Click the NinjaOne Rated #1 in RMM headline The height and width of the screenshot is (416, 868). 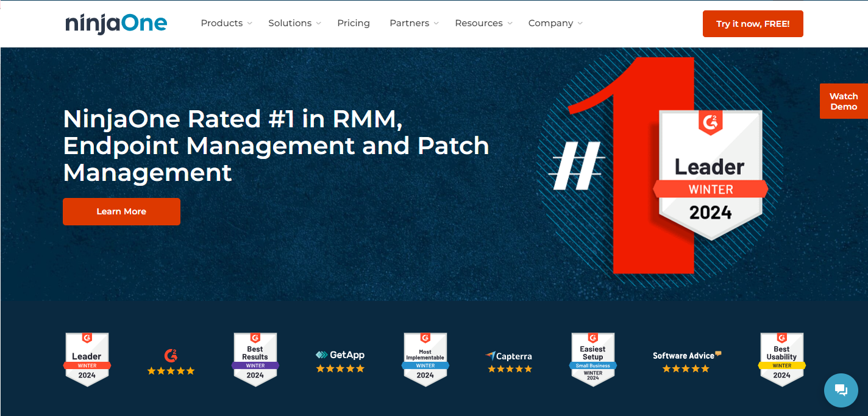pos(276,146)
